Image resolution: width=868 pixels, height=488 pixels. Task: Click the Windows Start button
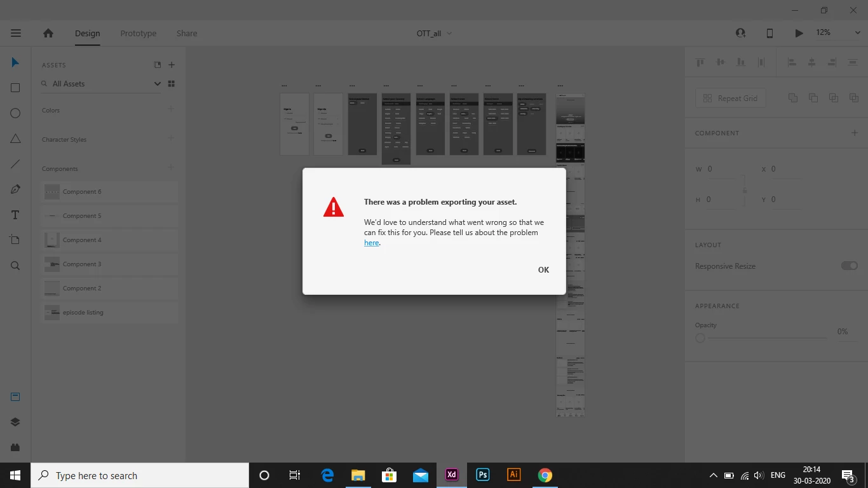15,475
